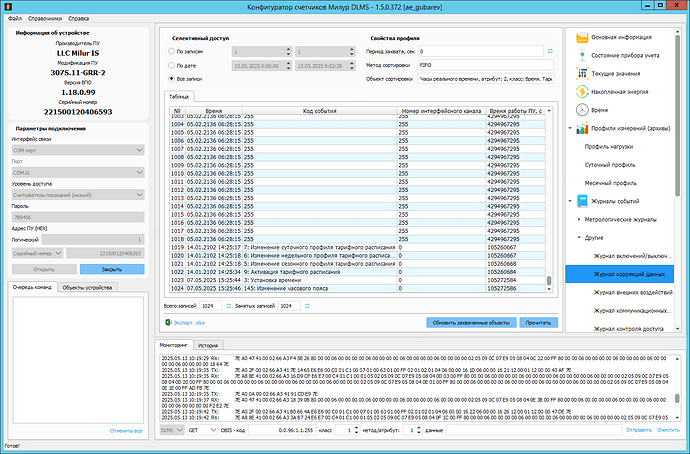This screenshot has height=454, width=690.
Task: Select the По дате radio button
Action: [171, 65]
